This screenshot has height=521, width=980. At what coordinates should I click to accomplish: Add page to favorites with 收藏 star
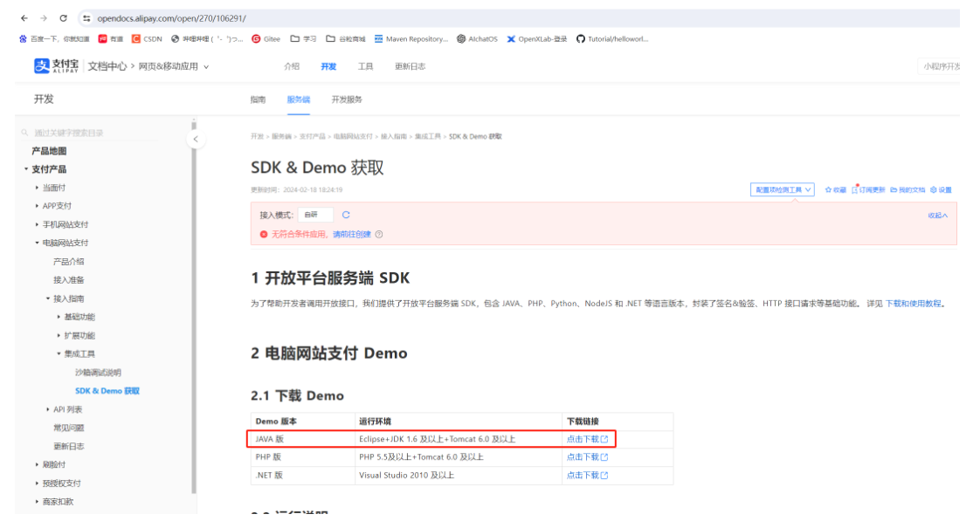[835, 190]
